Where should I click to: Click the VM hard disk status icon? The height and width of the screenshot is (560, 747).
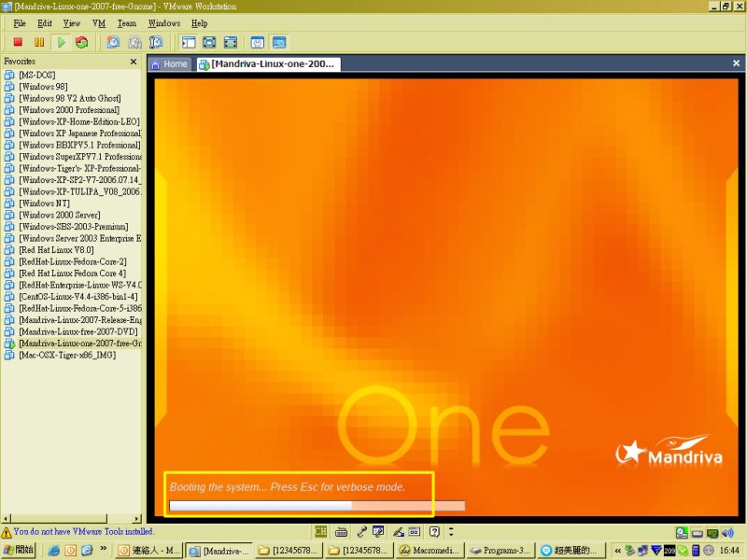(x=682, y=533)
